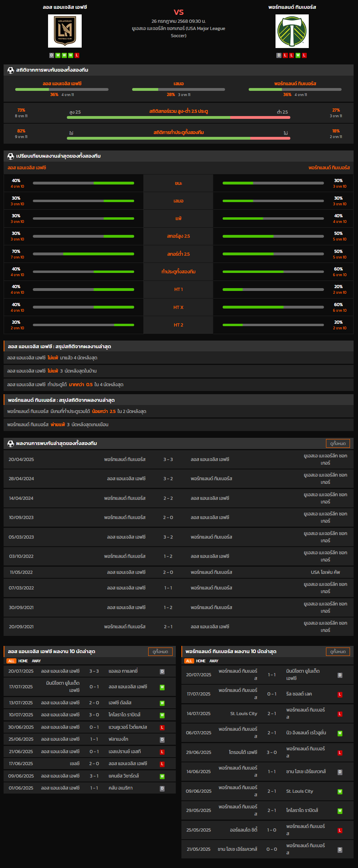Click the Portland Timbers axe logo
The height and width of the screenshot is (868, 358).
pyautogui.click(x=292, y=31)
